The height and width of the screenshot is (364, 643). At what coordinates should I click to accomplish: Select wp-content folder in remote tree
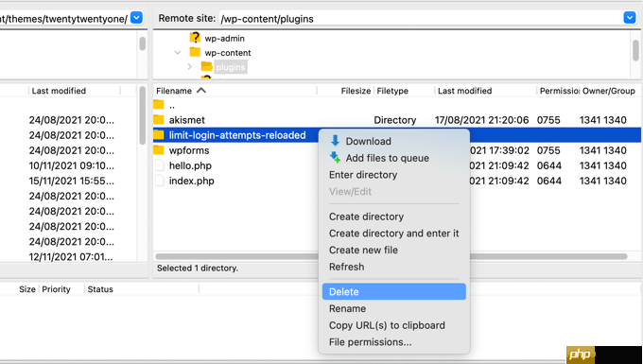(228, 52)
